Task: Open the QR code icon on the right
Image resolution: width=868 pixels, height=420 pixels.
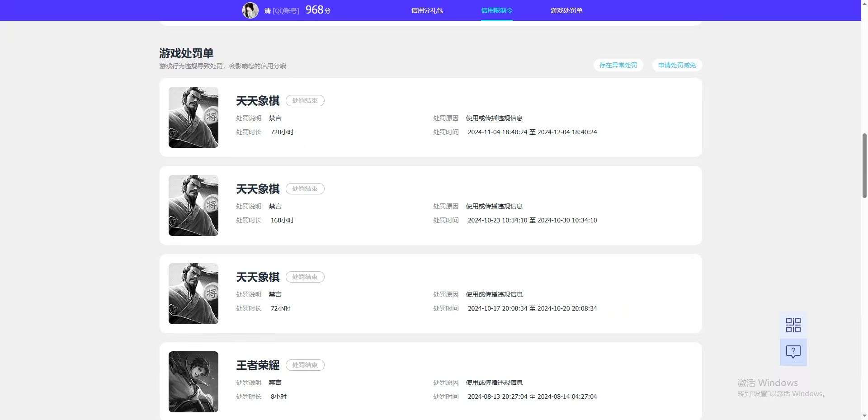Action: 793,325
